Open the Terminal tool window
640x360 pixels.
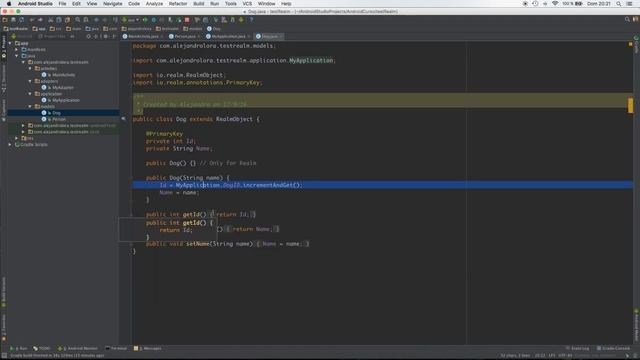pos(116,348)
